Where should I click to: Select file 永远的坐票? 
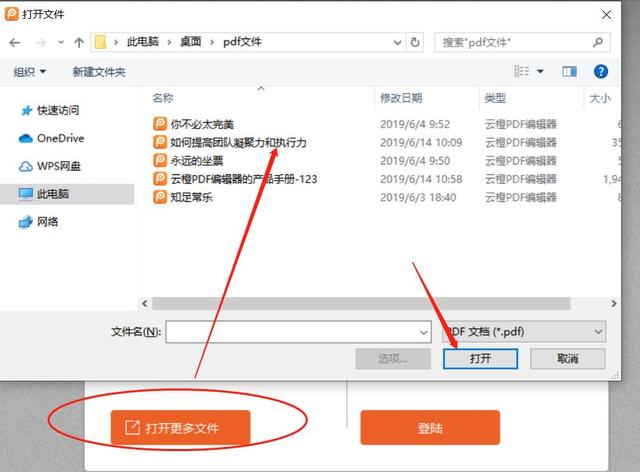pos(197,161)
